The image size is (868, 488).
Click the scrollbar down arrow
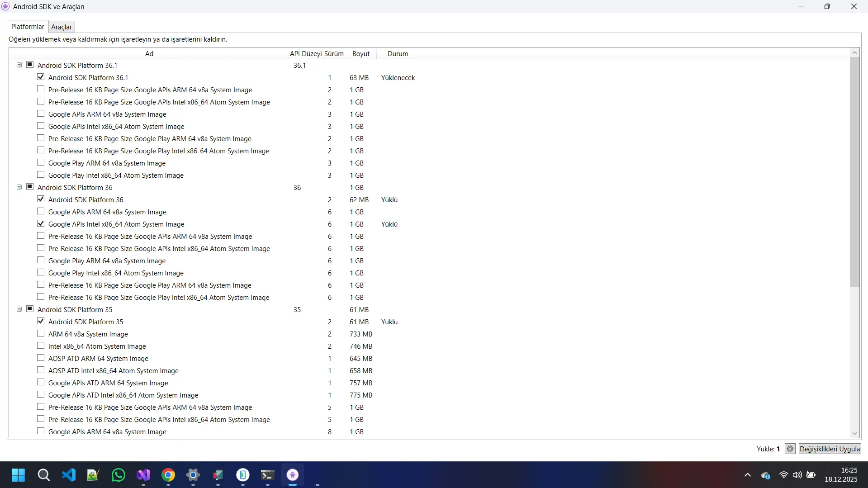point(854,433)
